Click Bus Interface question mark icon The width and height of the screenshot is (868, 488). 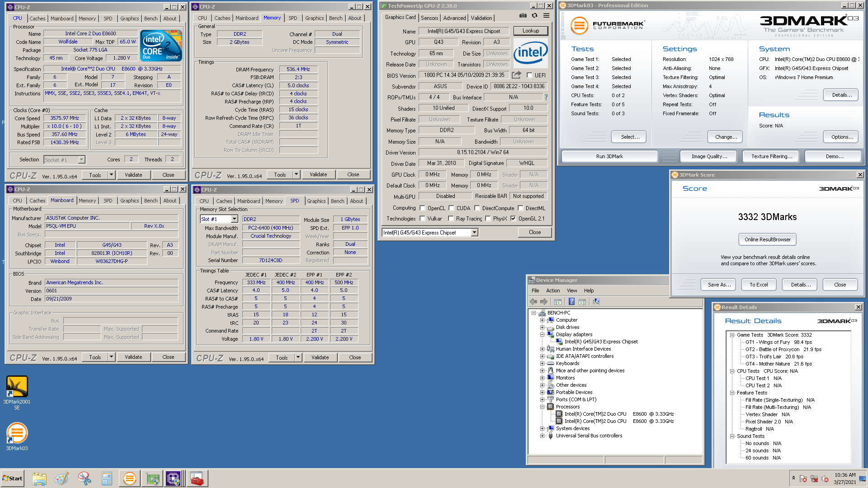546,97
